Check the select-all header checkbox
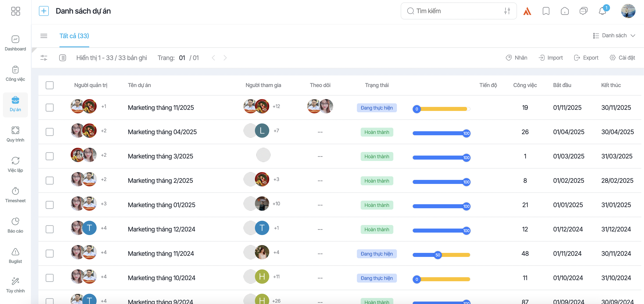 tap(49, 85)
